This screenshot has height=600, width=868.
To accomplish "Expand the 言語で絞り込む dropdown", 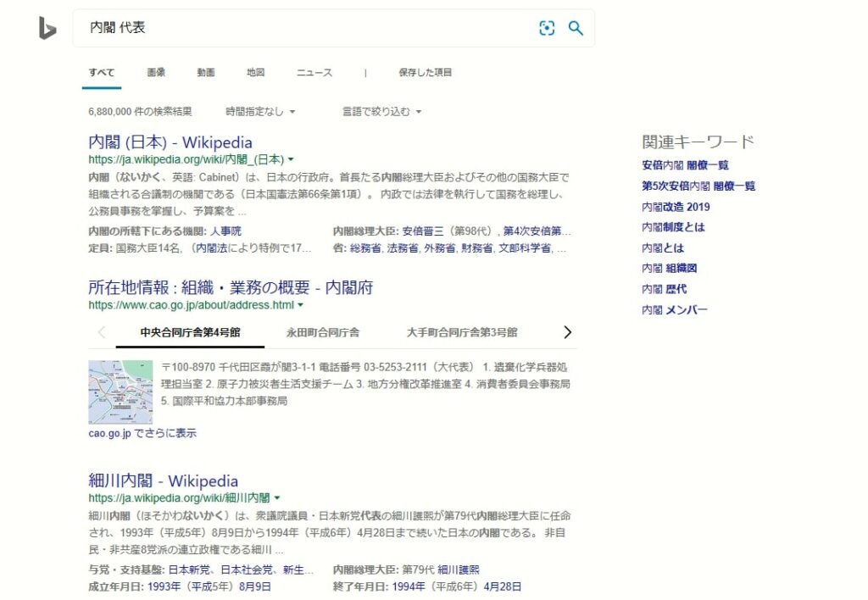I will click(381, 111).
